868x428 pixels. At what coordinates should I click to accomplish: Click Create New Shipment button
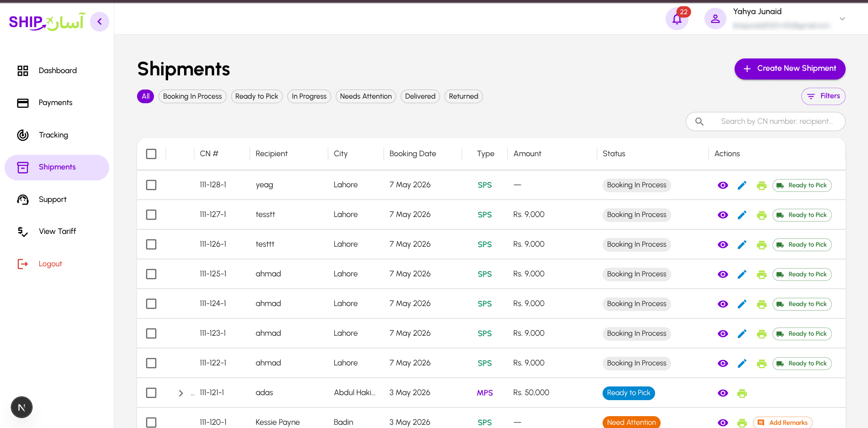click(790, 69)
